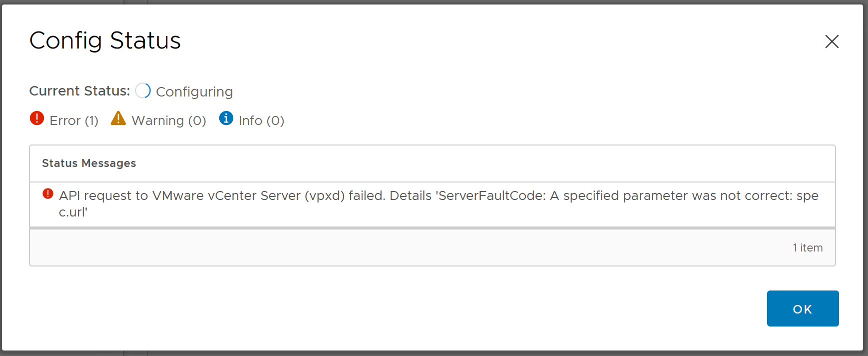Select the Error (1) filter label
Image resolution: width=868 pixels, height=356 pixels.
point(74,120)
